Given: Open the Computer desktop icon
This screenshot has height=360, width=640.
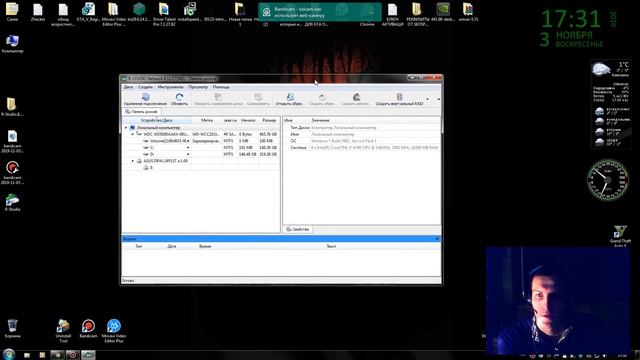Looking at the screenshot, I should [12, 44].
